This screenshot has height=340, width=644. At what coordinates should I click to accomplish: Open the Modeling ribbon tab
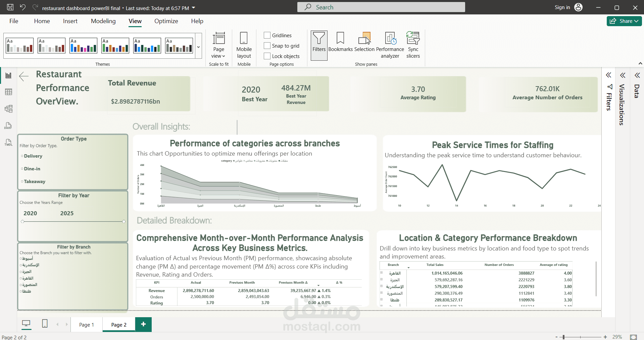pyautogui.click(x=103, y=21)
